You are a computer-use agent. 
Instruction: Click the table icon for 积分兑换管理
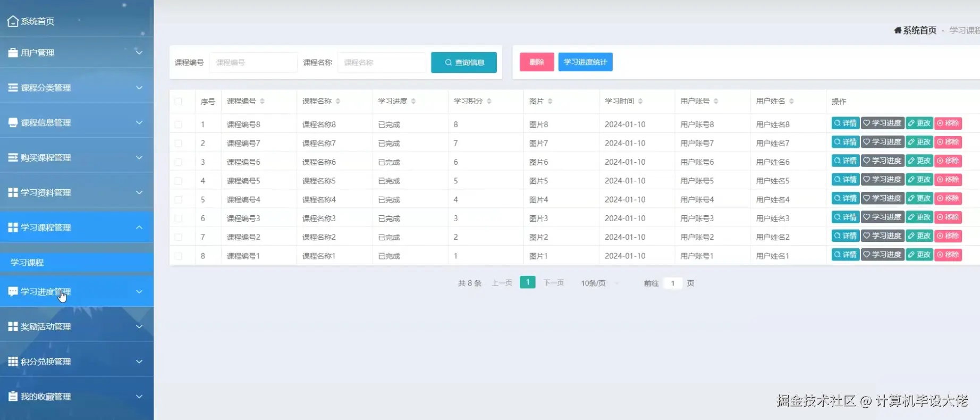(13, 362)
